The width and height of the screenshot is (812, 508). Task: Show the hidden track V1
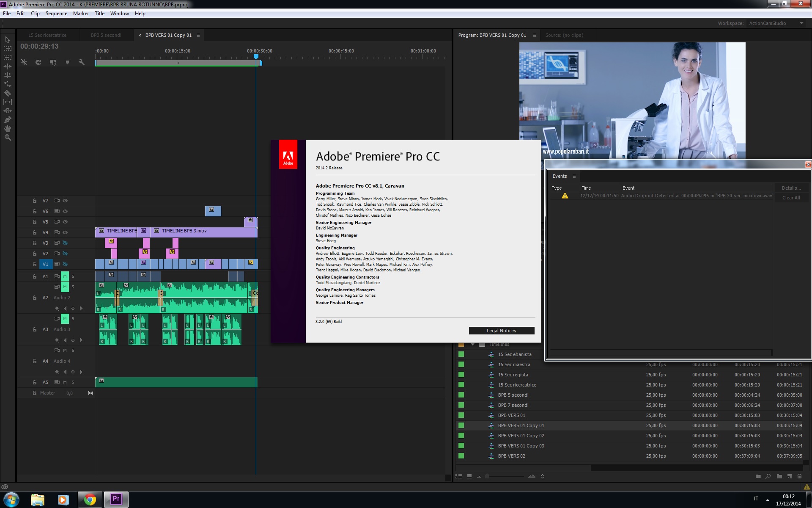[x=65, y=264]
